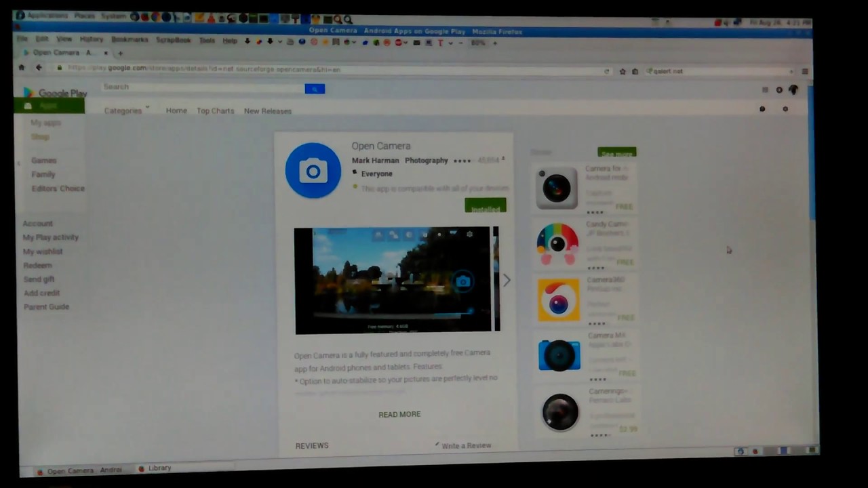Reset zoom via the 80% indicator

(478, 43)
